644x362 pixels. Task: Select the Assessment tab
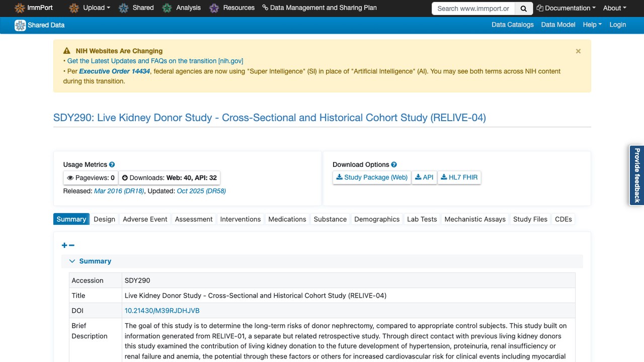[x=194, y=219]
